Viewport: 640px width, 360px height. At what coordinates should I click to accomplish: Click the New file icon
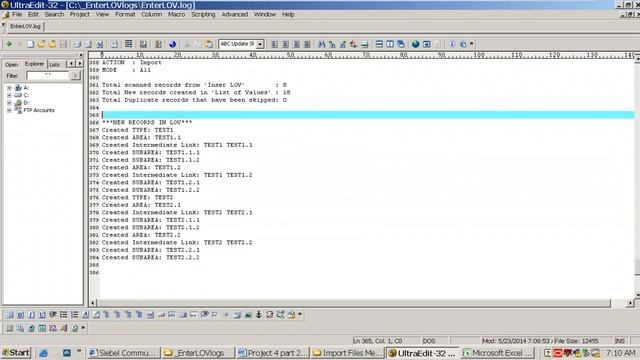click(31, 44)
